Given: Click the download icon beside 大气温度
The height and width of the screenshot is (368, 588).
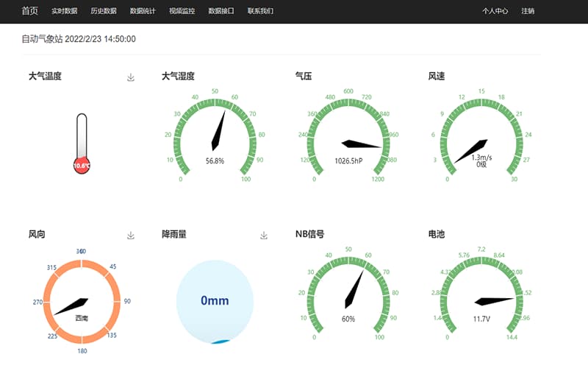Looking at the screenshot, I should point(131,77).
